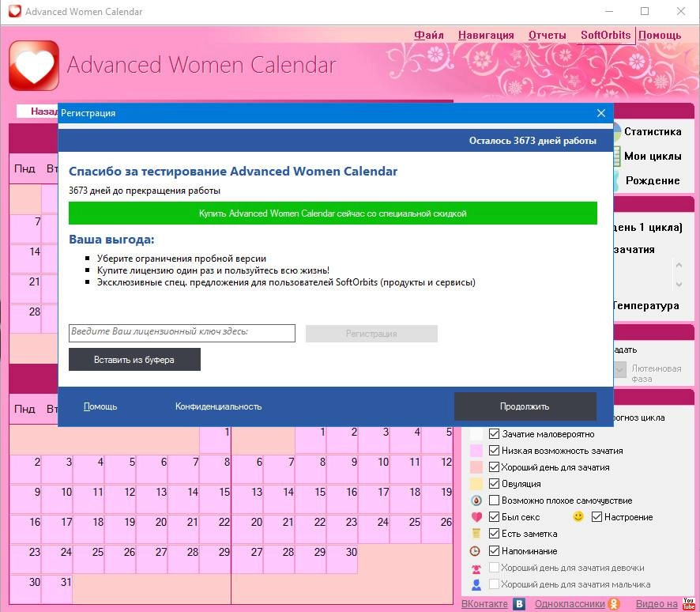Uncheck Зачатие маловероятно checkbox
This screenshot has height=612, width=700.
tap(494, 434)
